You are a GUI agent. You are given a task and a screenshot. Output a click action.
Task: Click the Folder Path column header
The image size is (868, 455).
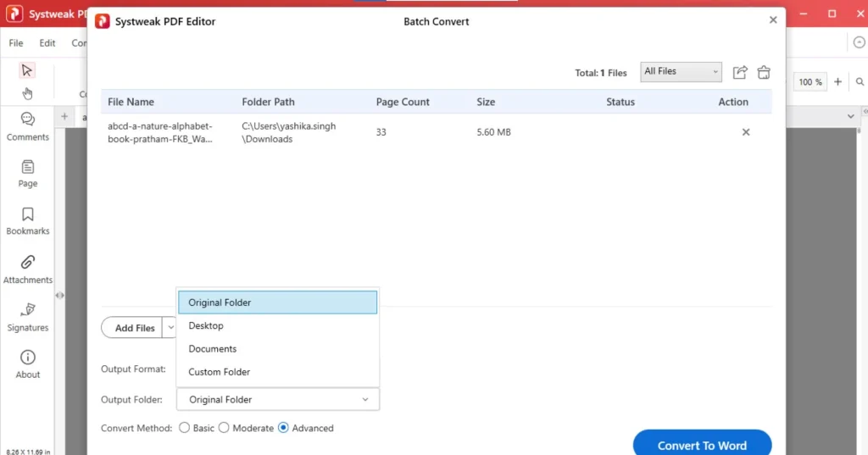(268, 102)
